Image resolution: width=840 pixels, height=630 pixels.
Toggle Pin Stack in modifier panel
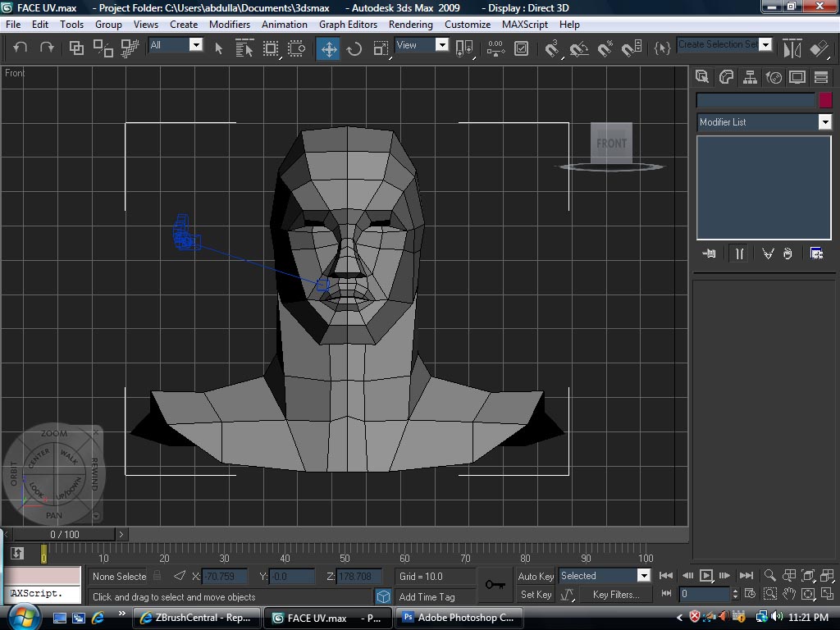709,253
